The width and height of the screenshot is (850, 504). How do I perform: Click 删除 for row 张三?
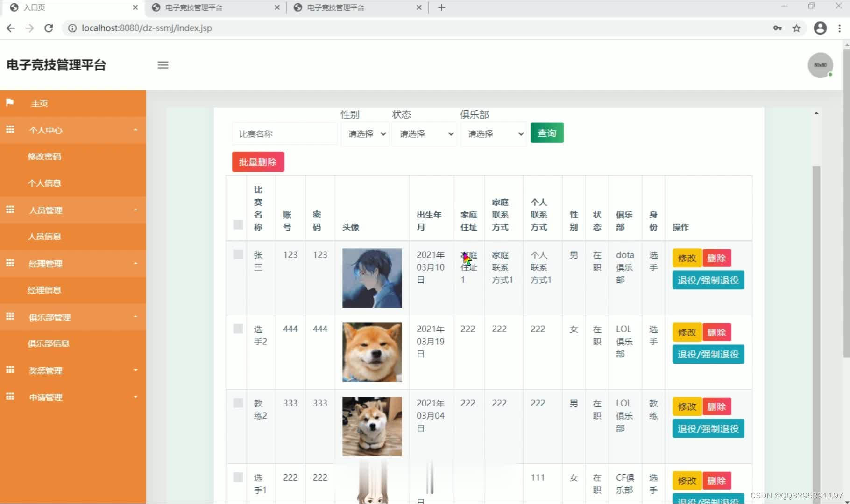[716, 258]
